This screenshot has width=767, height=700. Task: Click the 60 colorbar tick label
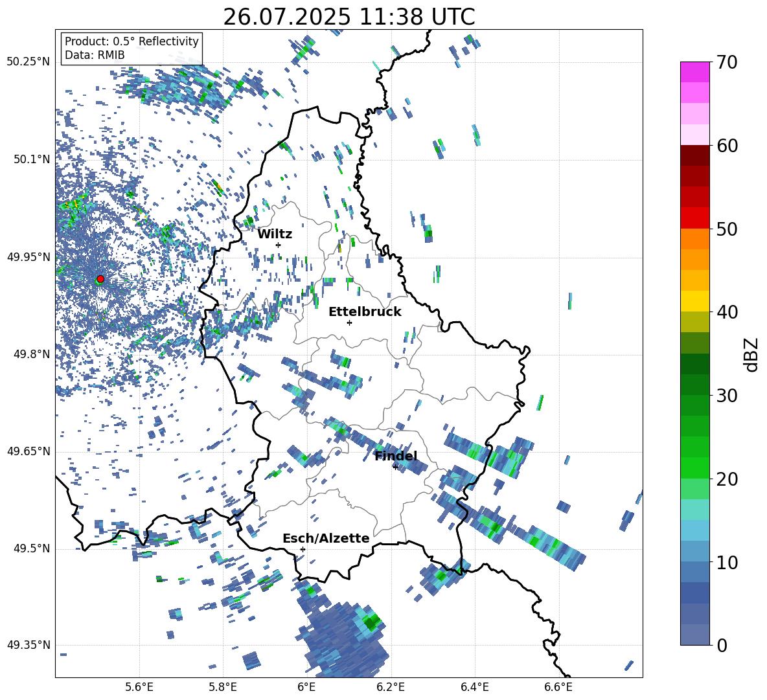click(x=727, y=146)
